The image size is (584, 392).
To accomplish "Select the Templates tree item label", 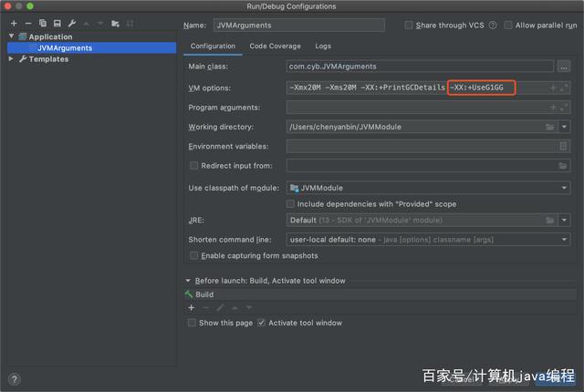I will click(48, 59).
